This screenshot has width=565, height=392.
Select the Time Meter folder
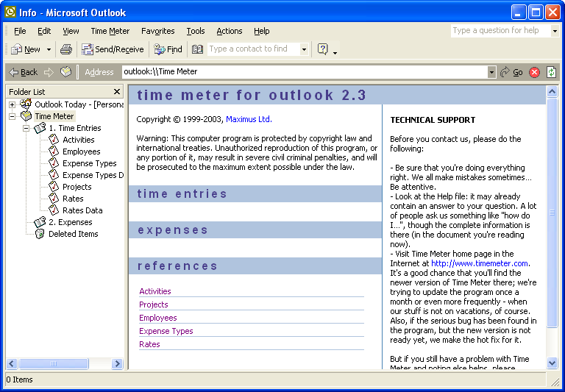[x=54, y=116]
